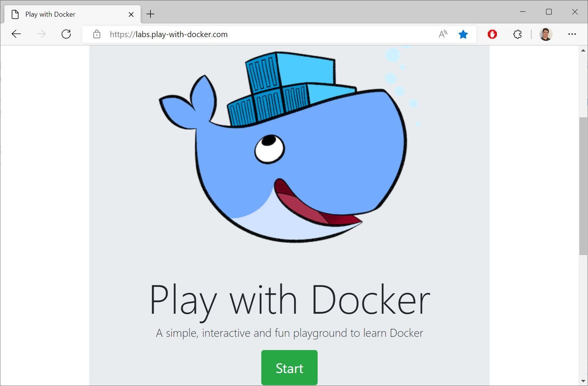588x386 pixels.
Task: Click the forward navigation arrow
Action: click(x=41, y=34)
